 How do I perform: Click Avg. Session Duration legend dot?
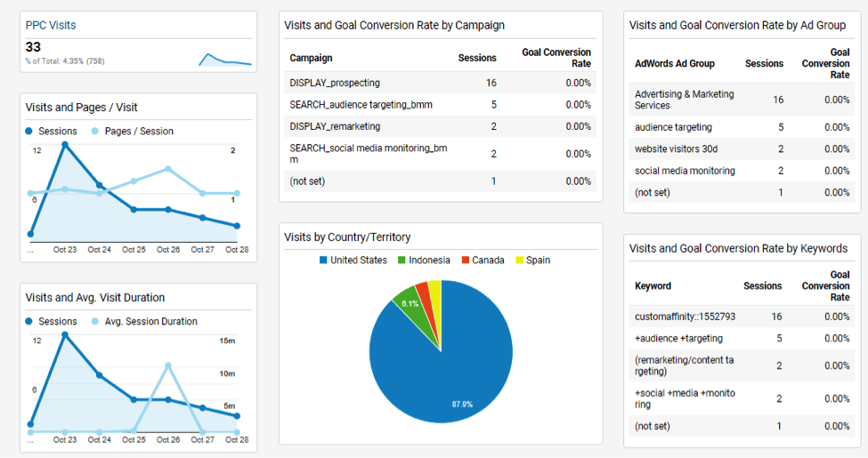click(95, 321)
